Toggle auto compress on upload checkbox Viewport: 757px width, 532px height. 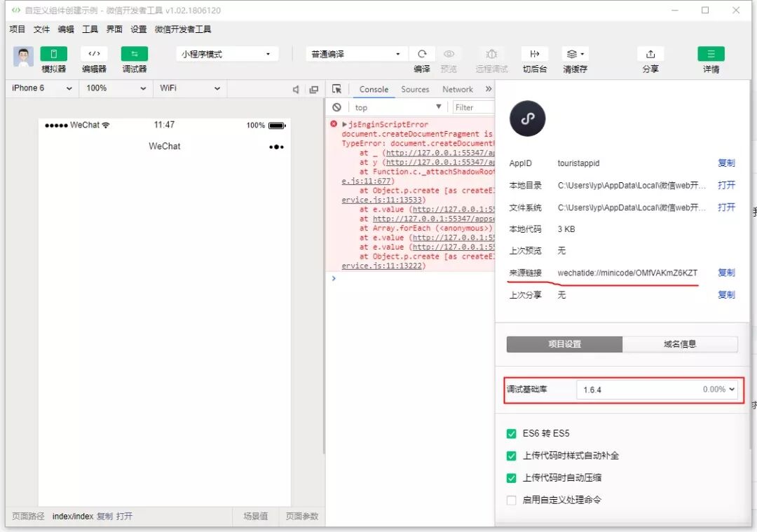[x=511, y=478]
